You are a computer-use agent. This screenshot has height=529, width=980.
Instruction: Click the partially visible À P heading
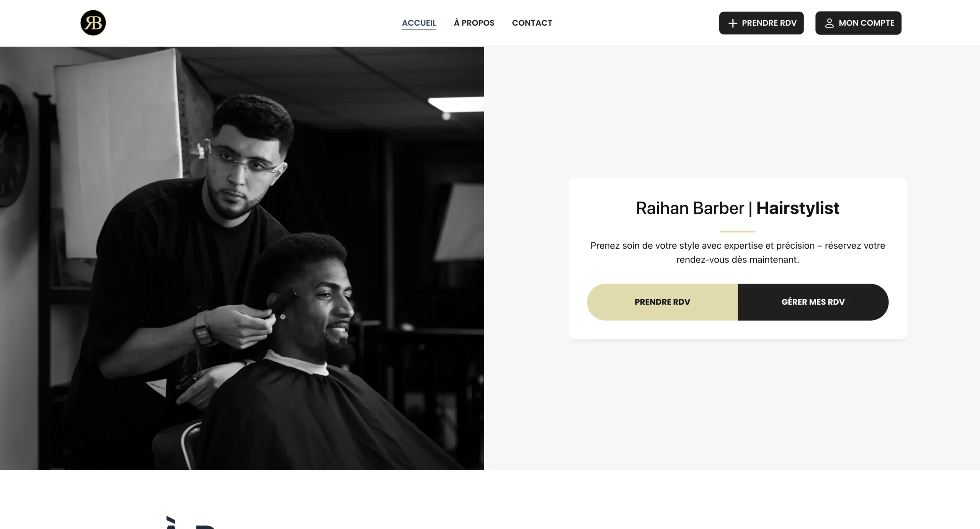point(191,522)
